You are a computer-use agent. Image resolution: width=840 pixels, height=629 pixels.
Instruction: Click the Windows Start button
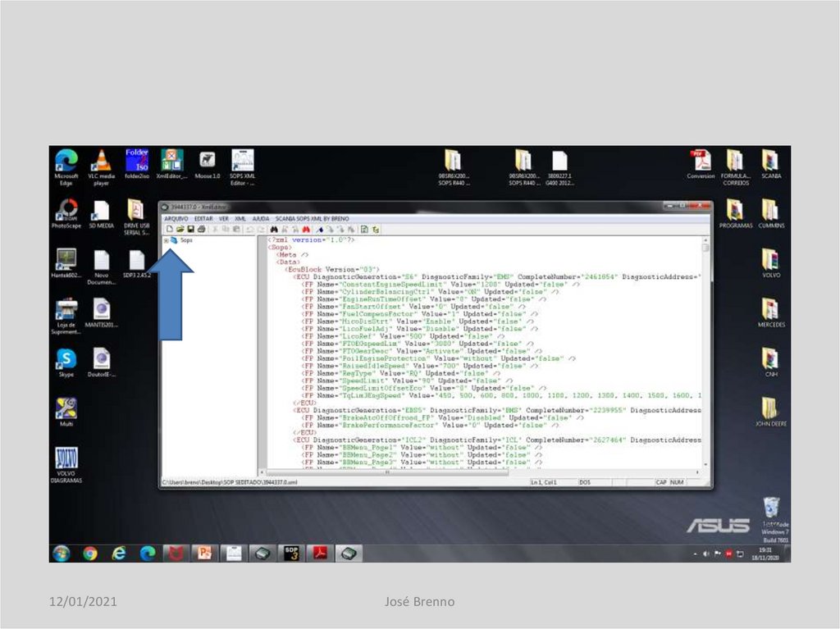[61, 554]
